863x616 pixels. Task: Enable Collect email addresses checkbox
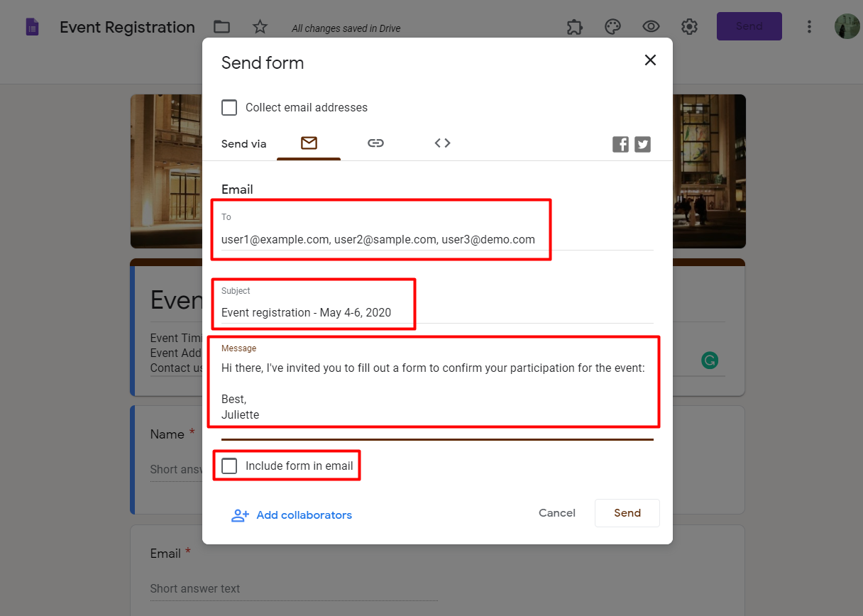229,108
